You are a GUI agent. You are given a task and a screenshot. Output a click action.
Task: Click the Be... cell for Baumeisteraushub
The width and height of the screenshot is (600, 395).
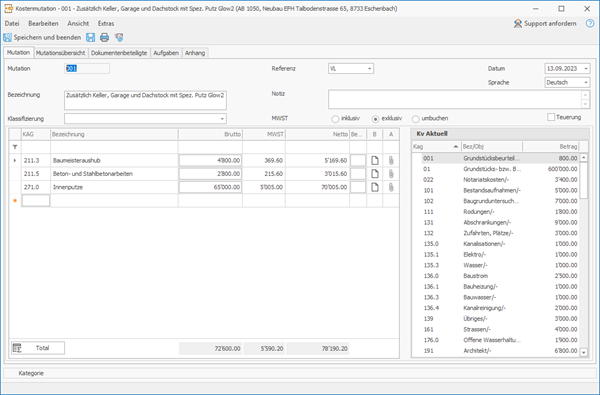[x=358, y=160]
